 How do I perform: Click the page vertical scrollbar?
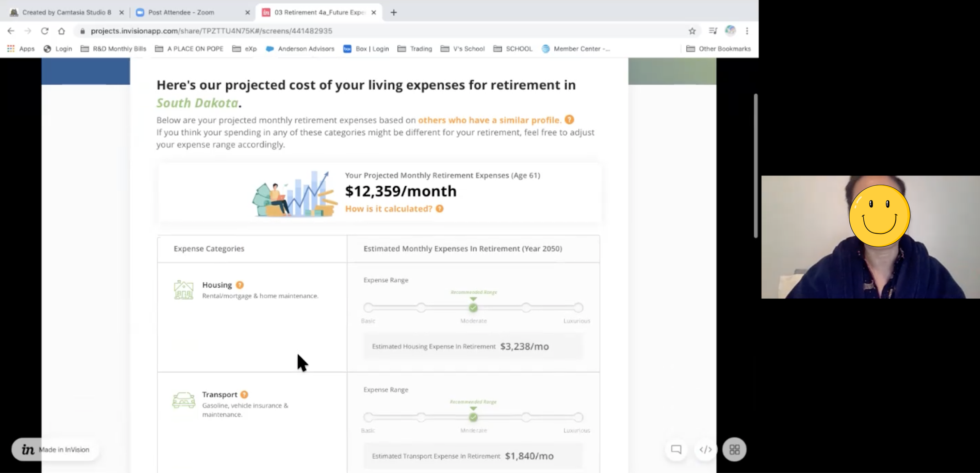coord(755,165)
